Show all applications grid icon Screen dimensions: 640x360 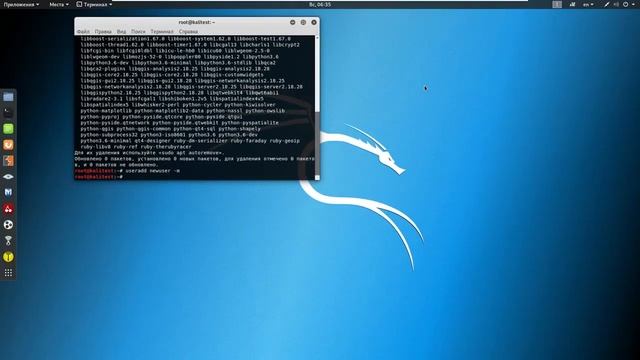8,273
